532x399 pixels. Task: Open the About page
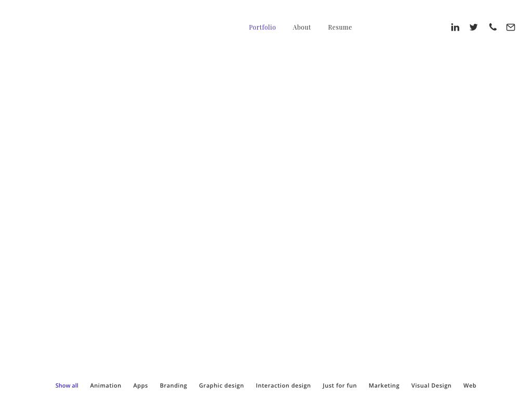[x=302, y=27]
